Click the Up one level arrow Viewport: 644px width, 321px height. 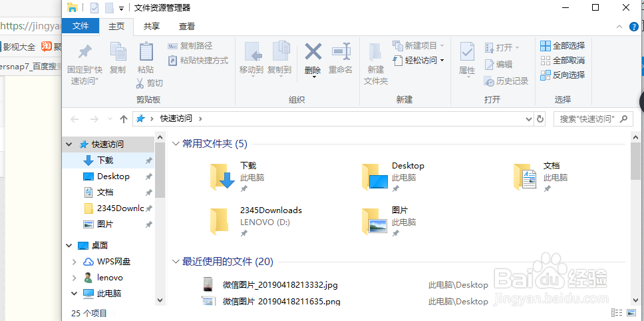coord(124,119)
